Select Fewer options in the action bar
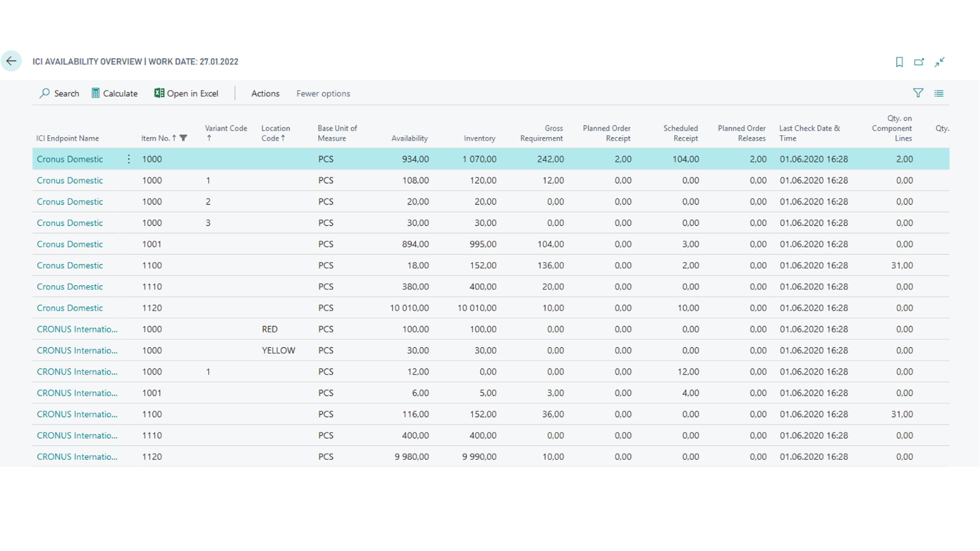This screenshot has width=980, height=551. point(323,94)
